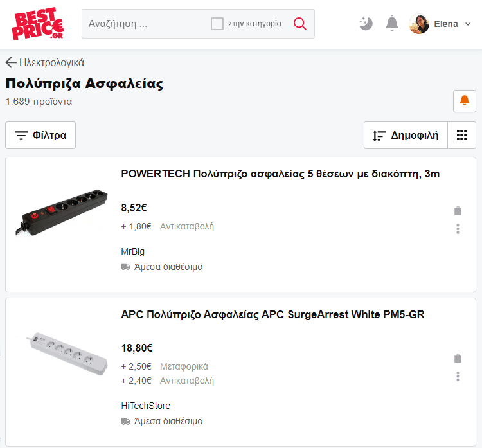482x448 pixels.
Task: Click the red search magnifier icon
Action: pyautogui.click(x=300, y=24)
